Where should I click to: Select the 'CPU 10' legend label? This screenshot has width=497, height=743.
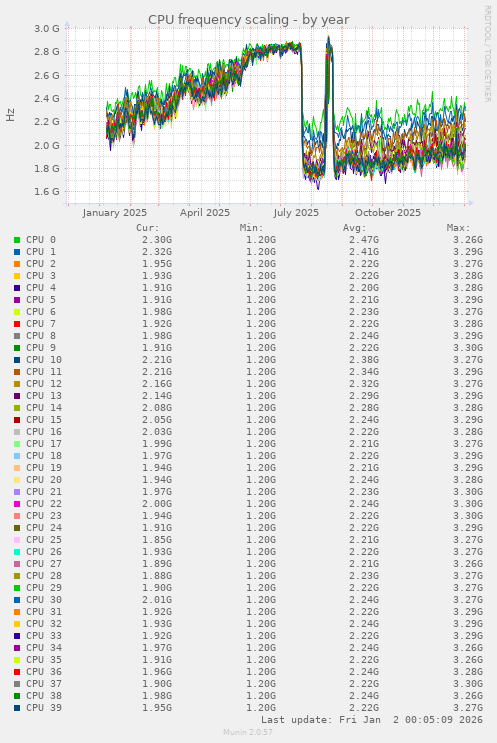coord(44,360)
